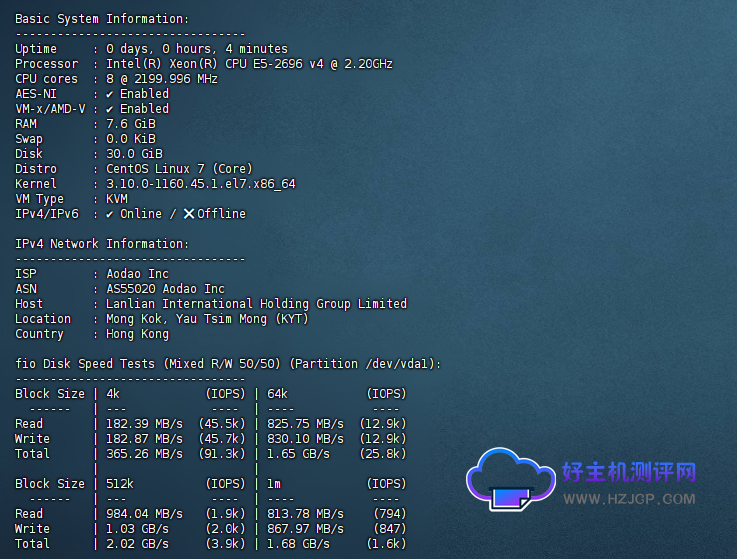The width and height of the screenshot is (737, 559).
Task: Select the fio Disk Speed Tests heading
Action: pyautogui.click(x=228, y=363)
